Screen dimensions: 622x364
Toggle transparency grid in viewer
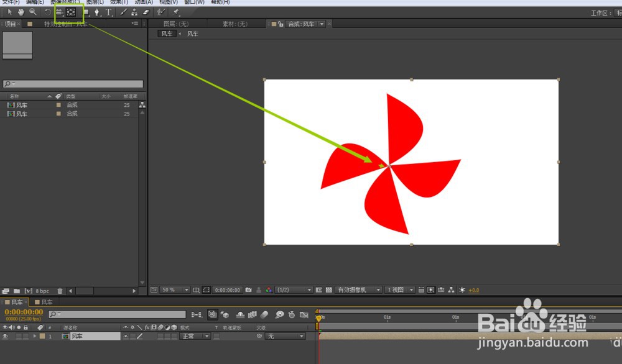pyautogui.click(x=329, y=290)
